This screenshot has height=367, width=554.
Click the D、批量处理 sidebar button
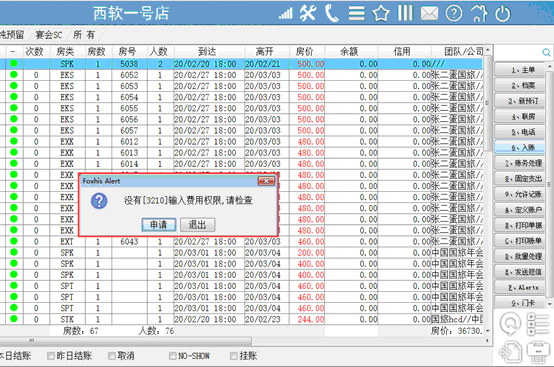coord(520,256)
